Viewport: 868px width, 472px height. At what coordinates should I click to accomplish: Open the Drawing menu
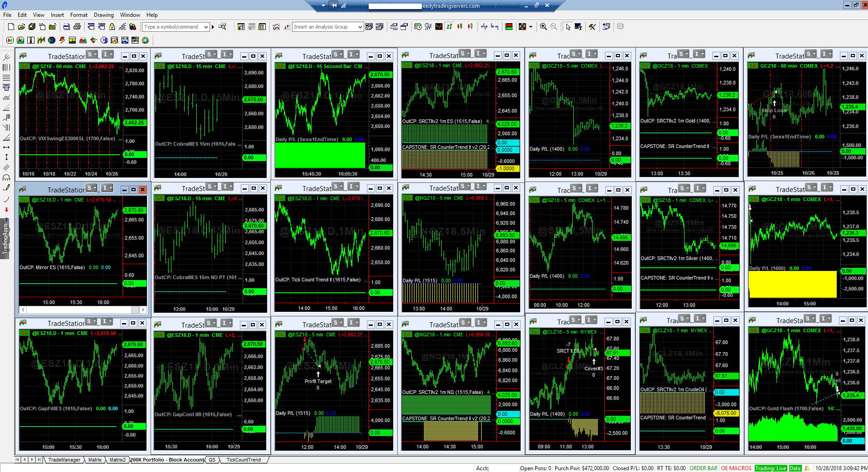point(103,15)
